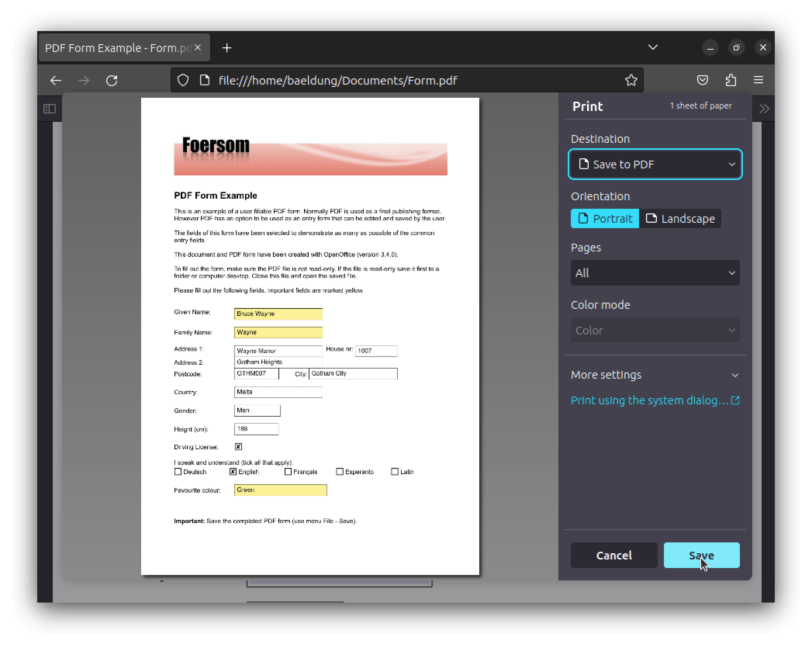Click the disabled Color mode dropdown
Screen dimensions: 812x646
(655, 330)
